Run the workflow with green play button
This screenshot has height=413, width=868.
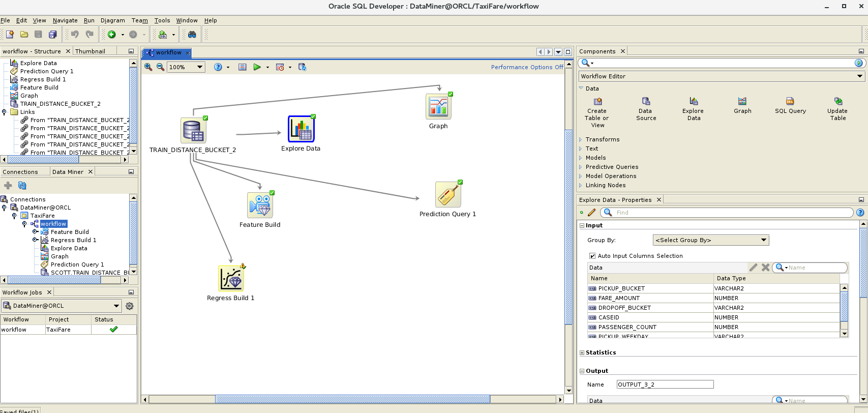click(x=257, y=67)
